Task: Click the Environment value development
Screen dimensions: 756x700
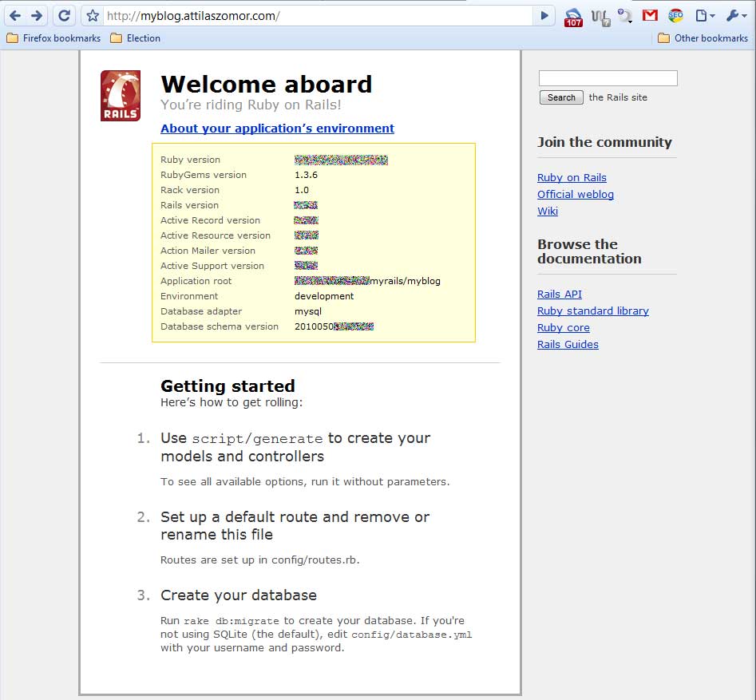Action: pos(324,296)
